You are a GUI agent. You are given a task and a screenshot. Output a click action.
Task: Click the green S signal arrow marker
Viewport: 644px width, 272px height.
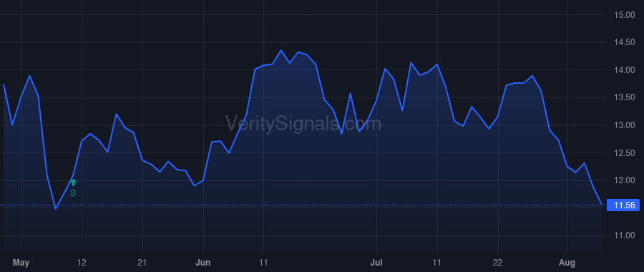[73, 183]
